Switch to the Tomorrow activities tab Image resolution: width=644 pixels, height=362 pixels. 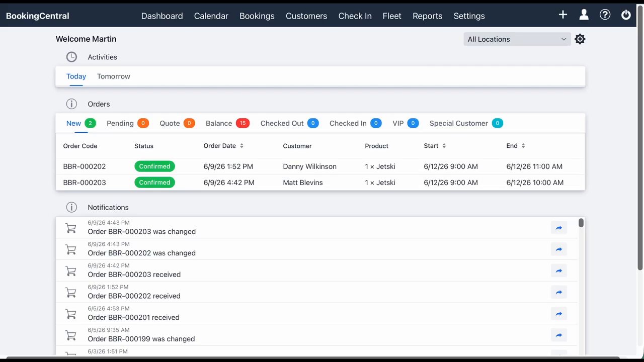coord(114,76)
